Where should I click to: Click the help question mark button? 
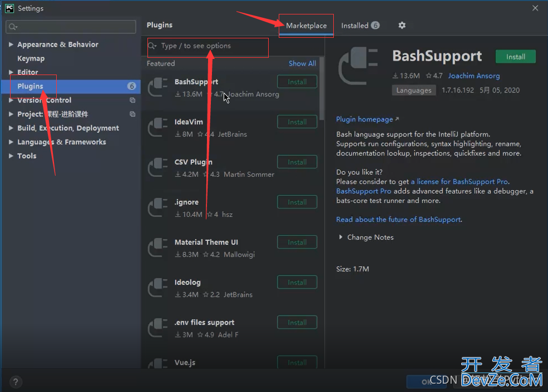coord(16,382)
